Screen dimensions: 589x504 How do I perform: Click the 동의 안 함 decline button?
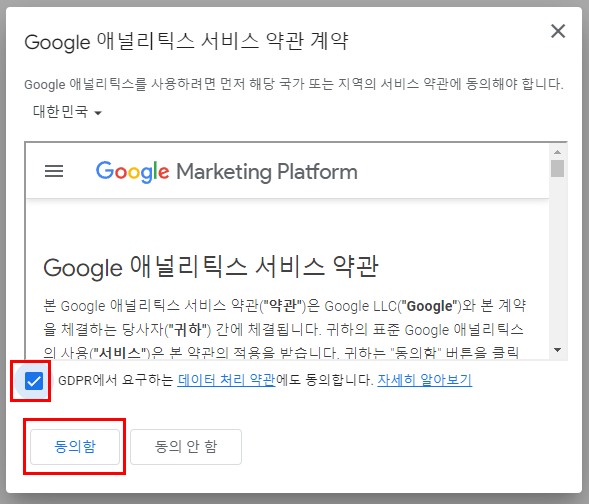click(x=186, y=447)
